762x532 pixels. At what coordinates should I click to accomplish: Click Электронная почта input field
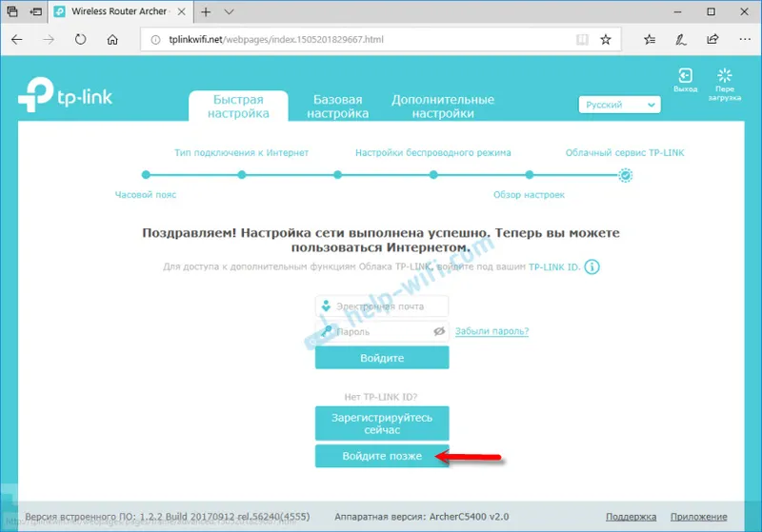pyautogui.click(x=382, y=306)
